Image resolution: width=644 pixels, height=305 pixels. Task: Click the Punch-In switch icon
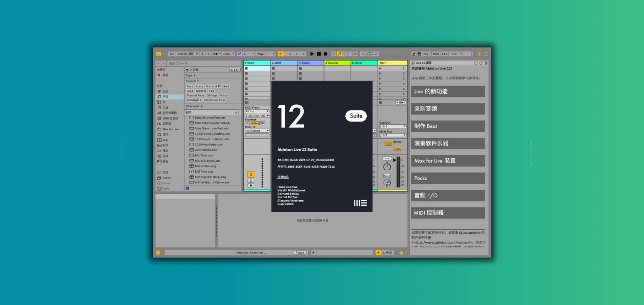click(363, 54)
